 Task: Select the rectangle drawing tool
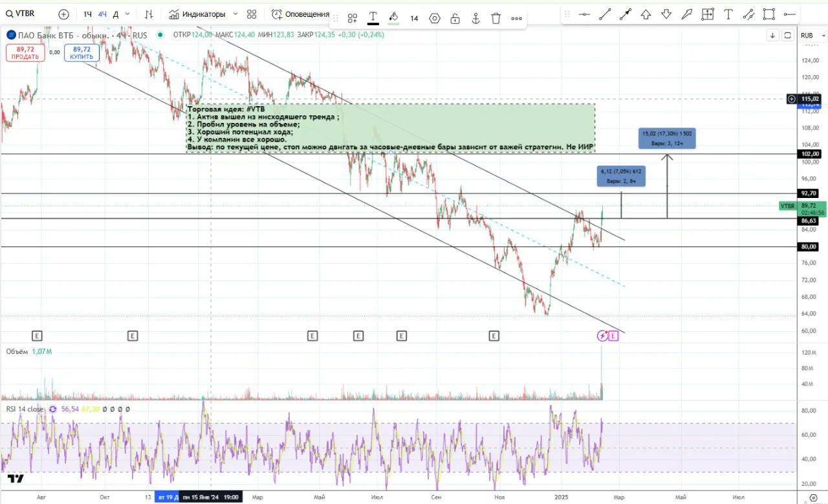pyautogui.click(x=768, y=14)
